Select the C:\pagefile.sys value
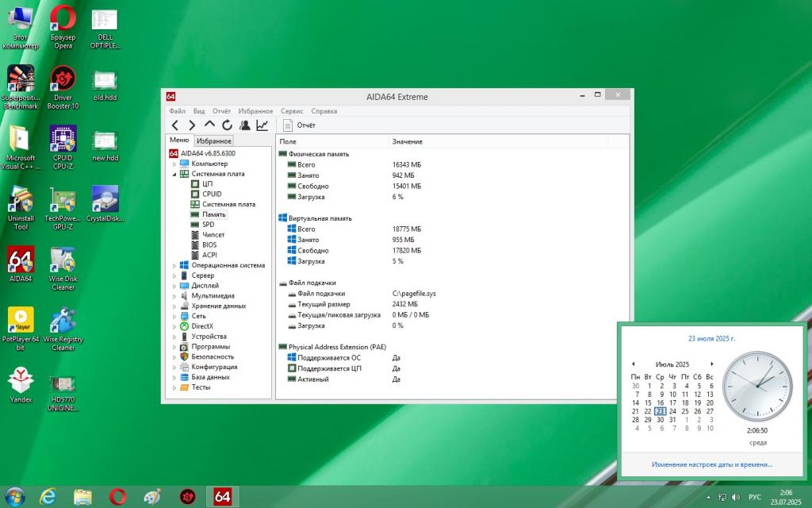Image resolution: width=812 pixels, height=508 pixels. point(414,294)
